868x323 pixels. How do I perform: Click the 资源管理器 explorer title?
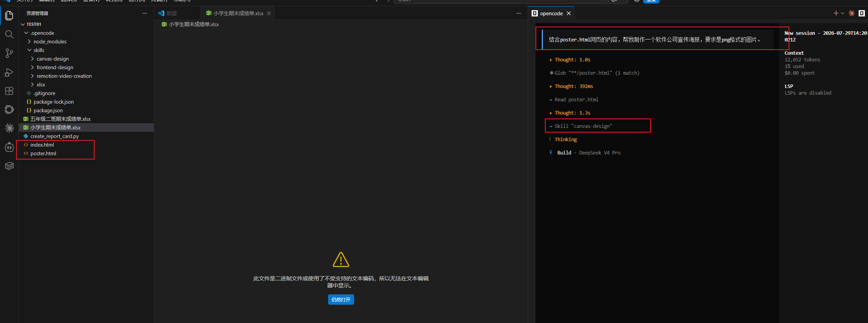click(x=37, y=13)
